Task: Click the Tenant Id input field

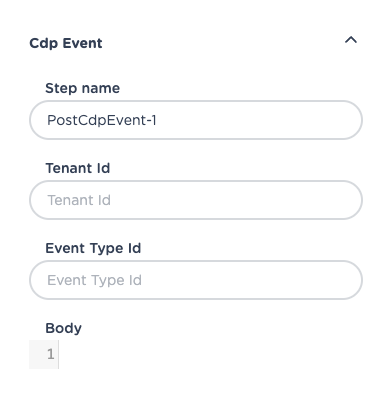Action: (x=196, y=200)
